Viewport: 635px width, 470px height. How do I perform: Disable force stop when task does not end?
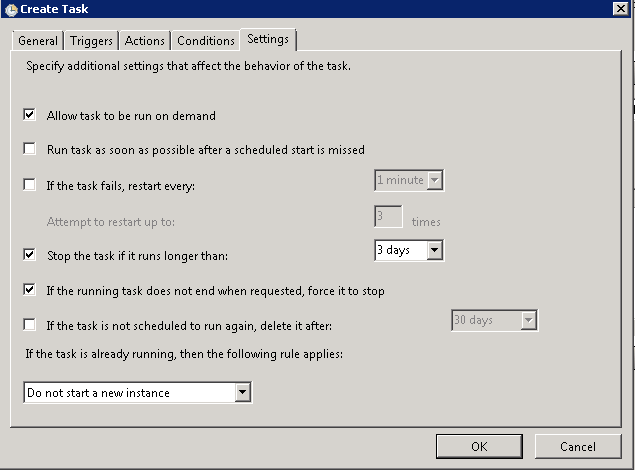[30, 291]
